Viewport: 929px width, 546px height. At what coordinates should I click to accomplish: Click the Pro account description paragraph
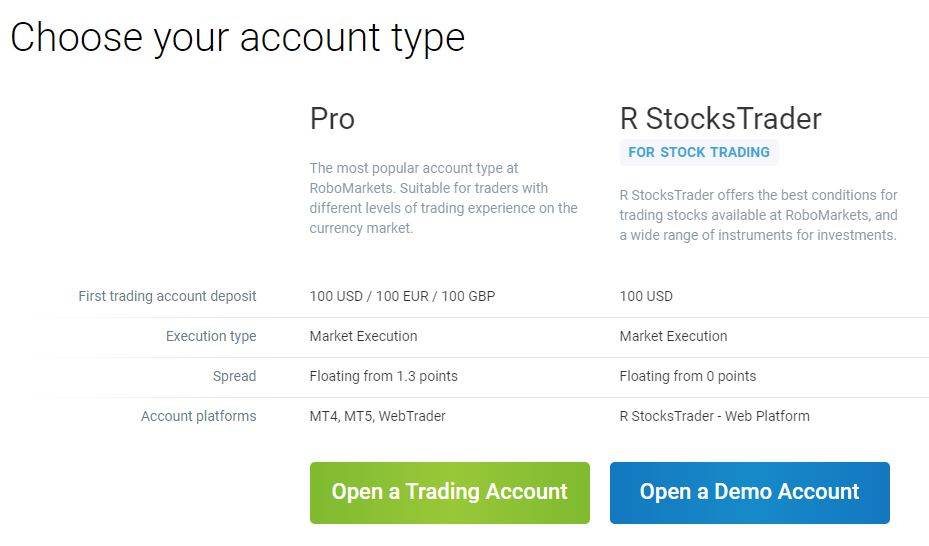(443, 198)
